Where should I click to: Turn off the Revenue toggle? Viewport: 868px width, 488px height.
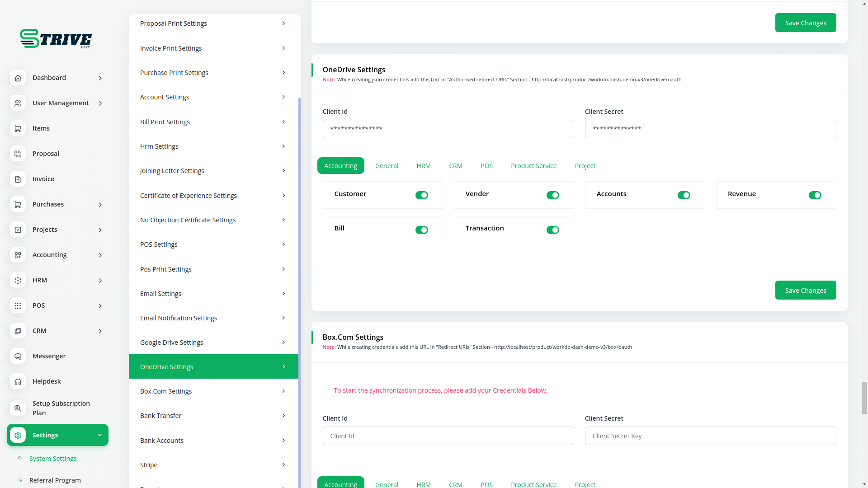(x=815, y=195)
